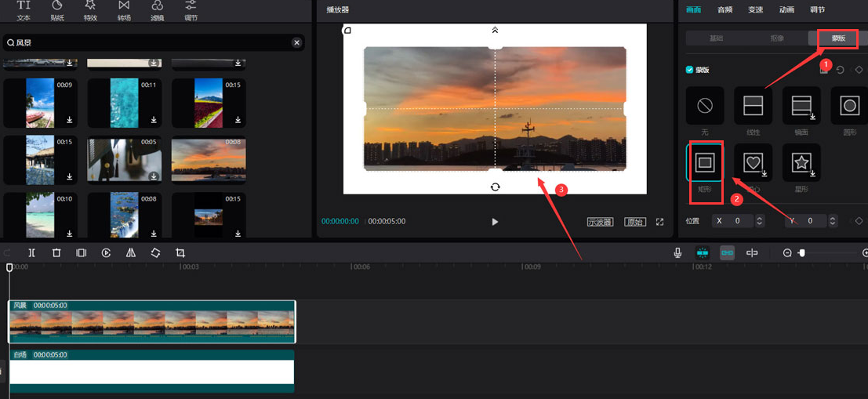Click the mirror flip icon in timeline toolbar

pyautogui.click(x=131, y=253)
